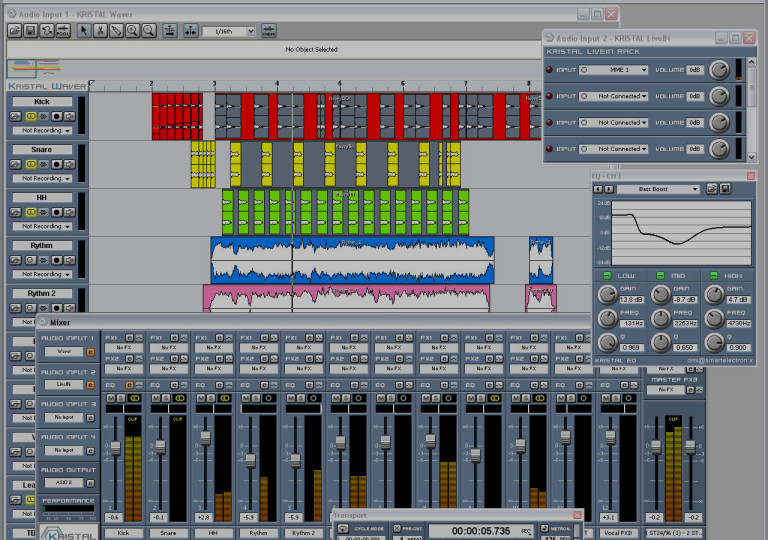768x540 pixels.
Task: Open the second LiveIn input Not Connected dropdown
Action: [613, 97]
